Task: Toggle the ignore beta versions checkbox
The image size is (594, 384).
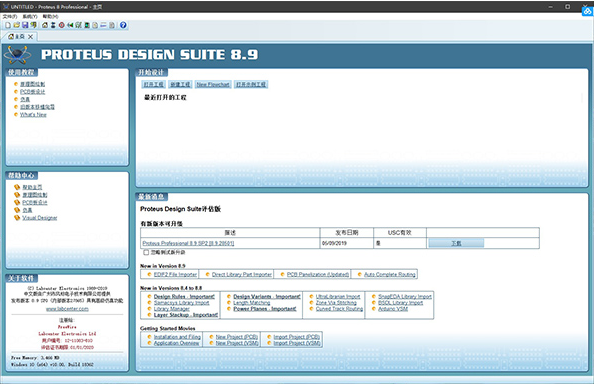Action: coord(146,252)
